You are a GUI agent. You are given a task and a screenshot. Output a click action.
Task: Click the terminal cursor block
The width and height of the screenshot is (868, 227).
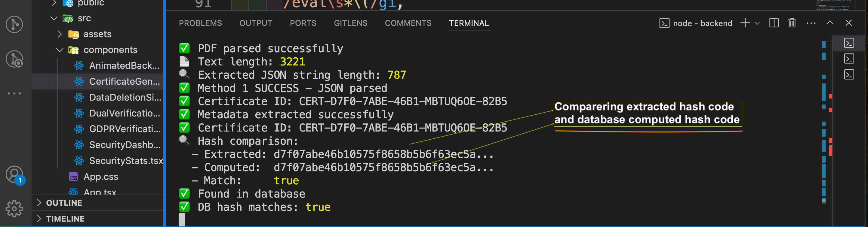[x=182, y=220]
